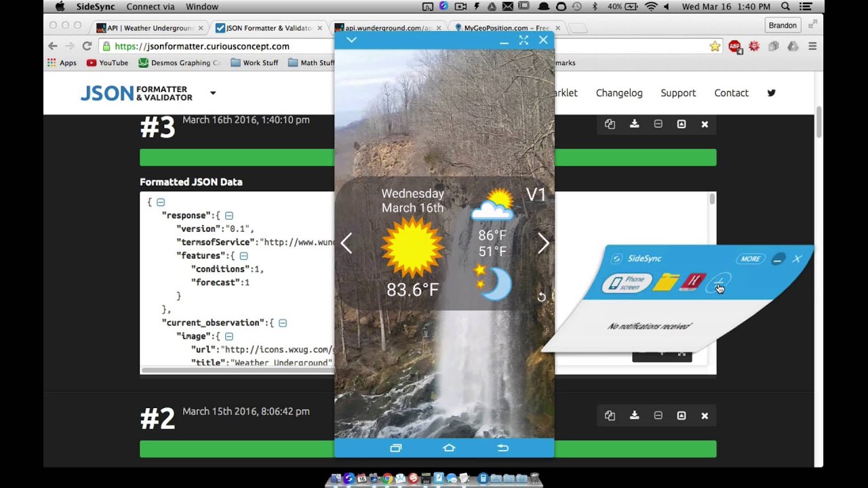Open the Twitter link in the site header

pyautogui.click(x=771, y=93)
